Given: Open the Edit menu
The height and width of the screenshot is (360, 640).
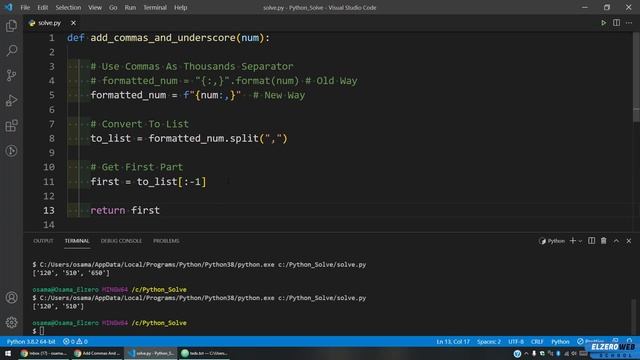Looking at the screenshot, I should 42,7.
